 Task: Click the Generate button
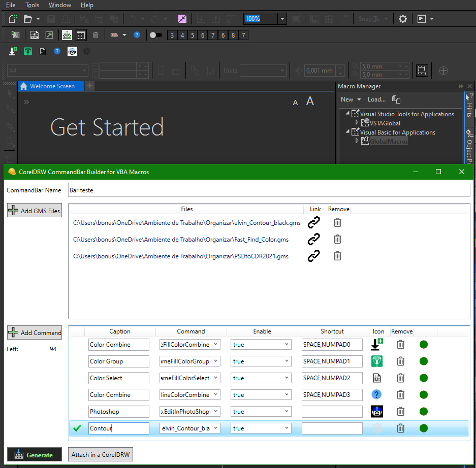(x=35, y=454)
